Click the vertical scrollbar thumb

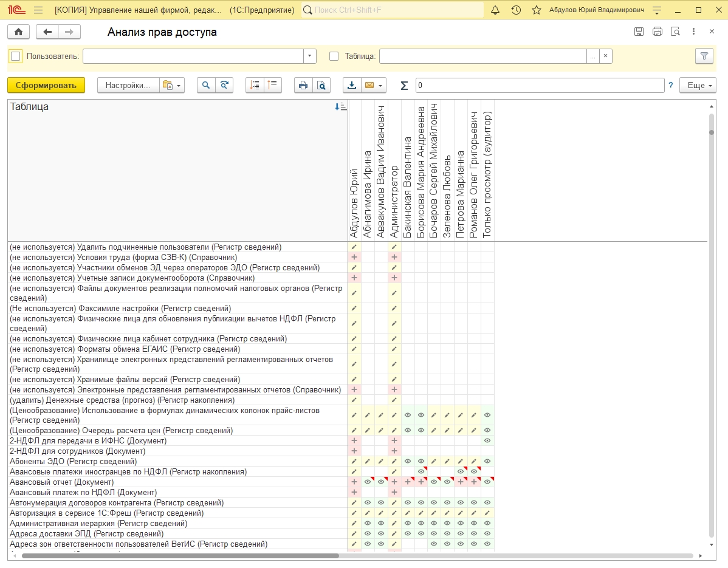tap(711, 132)
